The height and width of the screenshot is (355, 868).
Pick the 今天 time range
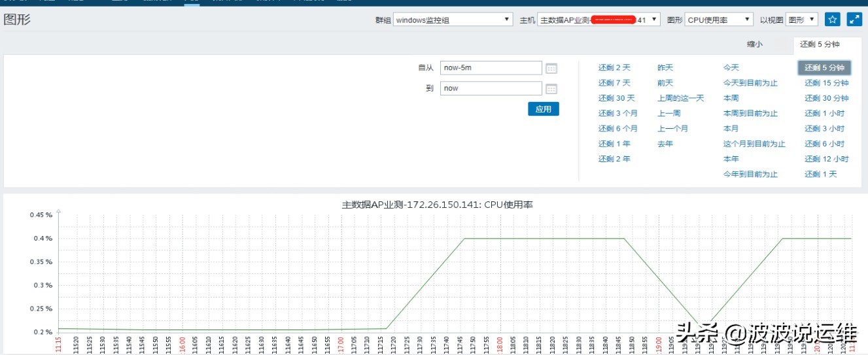[731, 67]
